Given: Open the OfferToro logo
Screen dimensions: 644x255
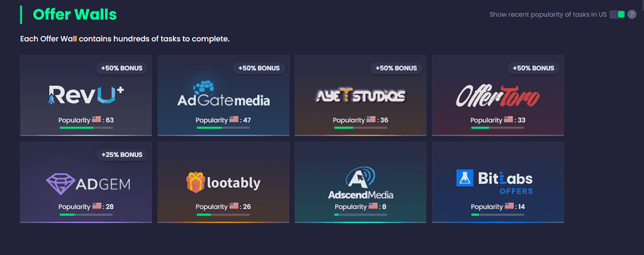Looking at the screenshot, I should pos(498,96).
